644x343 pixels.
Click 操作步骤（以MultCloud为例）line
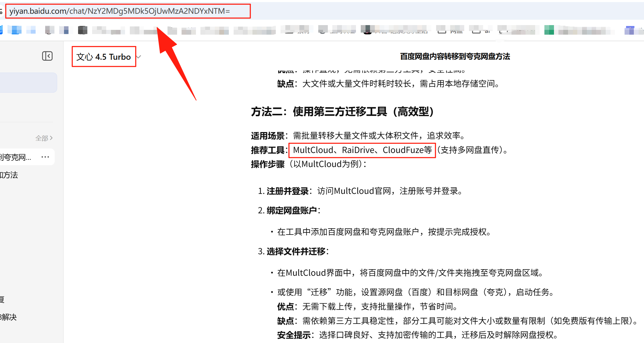click(x=309, y=164)
